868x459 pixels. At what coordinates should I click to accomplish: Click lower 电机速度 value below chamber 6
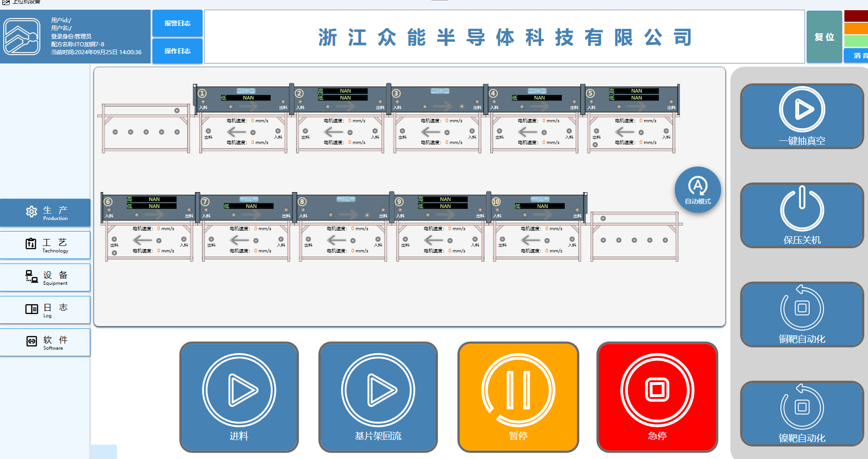coord(158,251)
